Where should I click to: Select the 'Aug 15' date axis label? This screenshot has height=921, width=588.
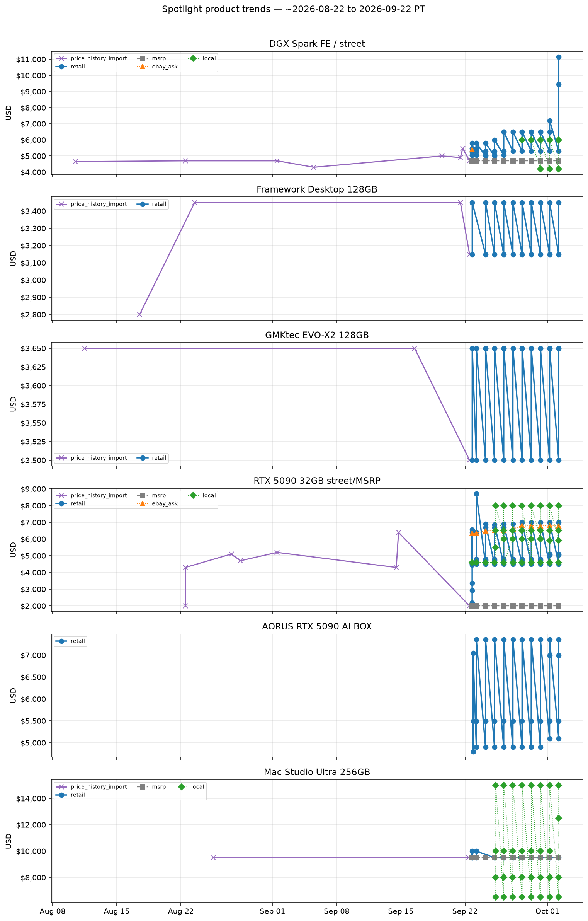pos(117,911)
